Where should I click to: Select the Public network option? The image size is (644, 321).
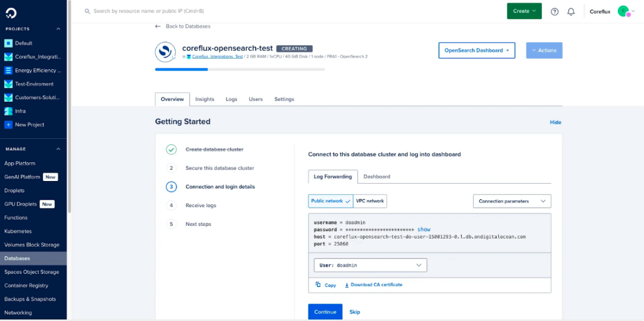pos(330,201)
